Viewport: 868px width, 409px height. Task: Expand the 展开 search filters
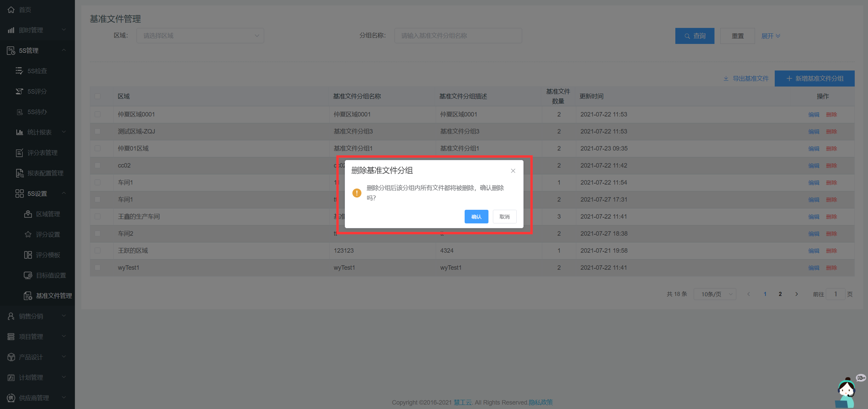click(x=771, y=36)
